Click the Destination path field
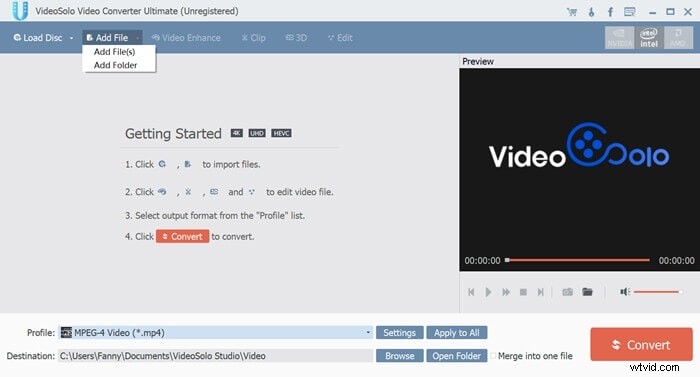The image size is (700, 377). point(215,356)
